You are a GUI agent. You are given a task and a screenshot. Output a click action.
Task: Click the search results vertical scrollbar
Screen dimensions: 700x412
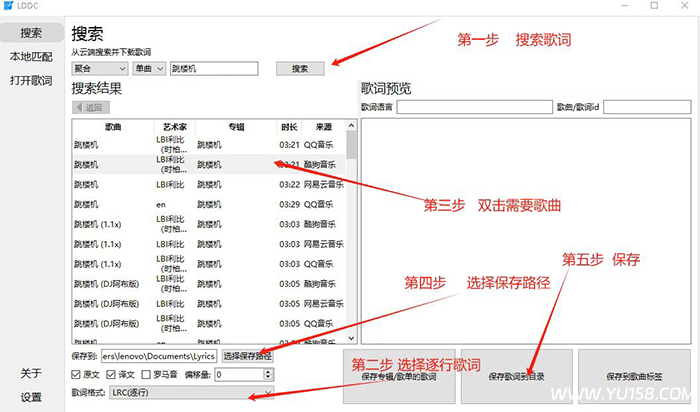(x=351, y=230)
